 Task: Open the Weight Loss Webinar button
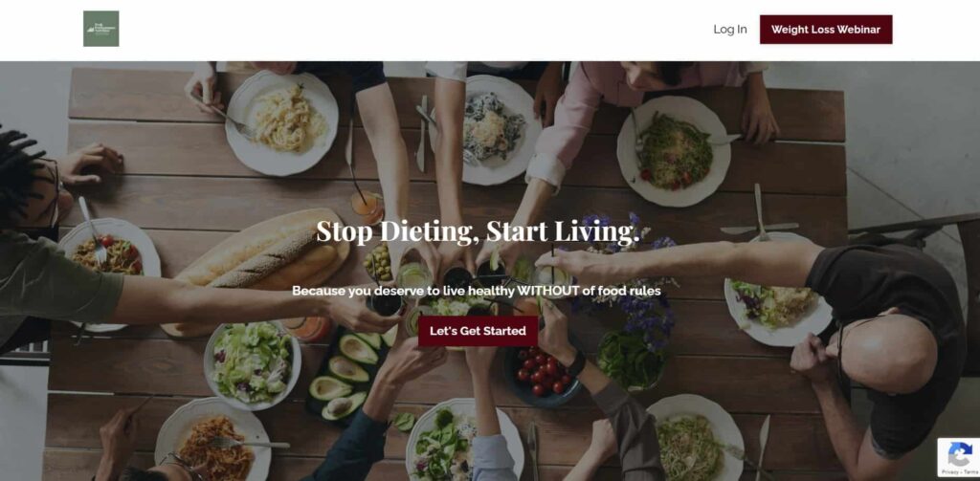pos(826,30)
